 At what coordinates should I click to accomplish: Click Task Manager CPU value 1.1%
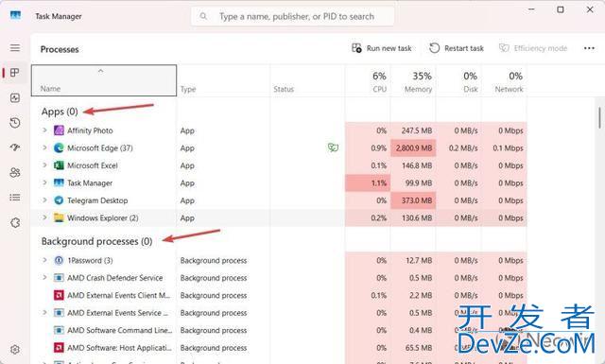coord(368,183)
